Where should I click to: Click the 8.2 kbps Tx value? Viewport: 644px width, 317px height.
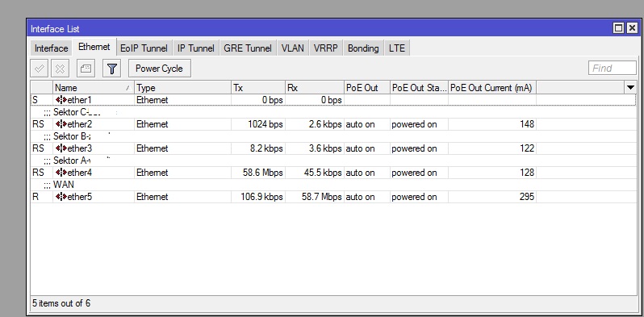click(x=266, y=148)
